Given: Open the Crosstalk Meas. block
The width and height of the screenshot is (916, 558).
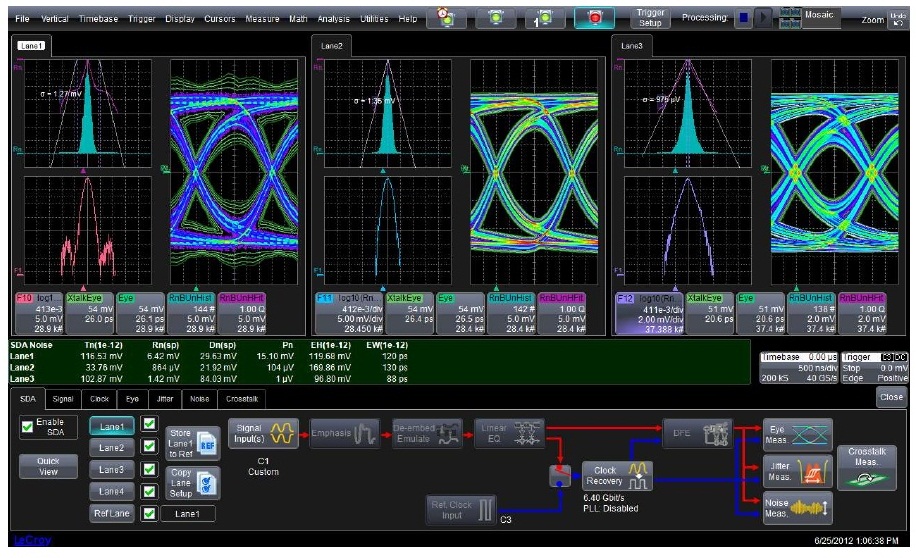Looking at the screenshot, I should pyautogui.click(x=866, y=466).
